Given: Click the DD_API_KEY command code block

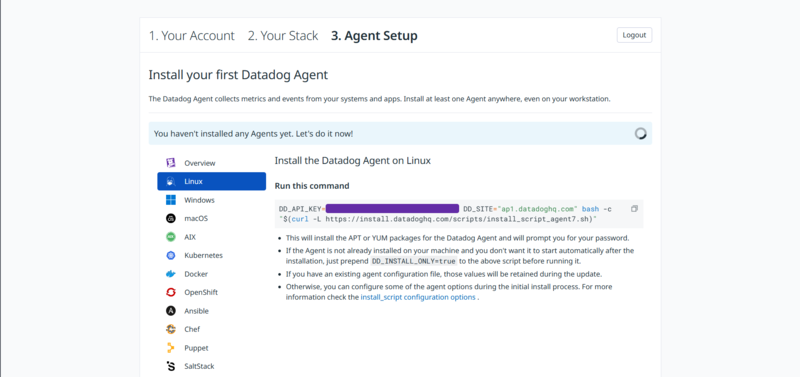Looking at the screenshot, I should pyautogui.click(x=459, y=214).
